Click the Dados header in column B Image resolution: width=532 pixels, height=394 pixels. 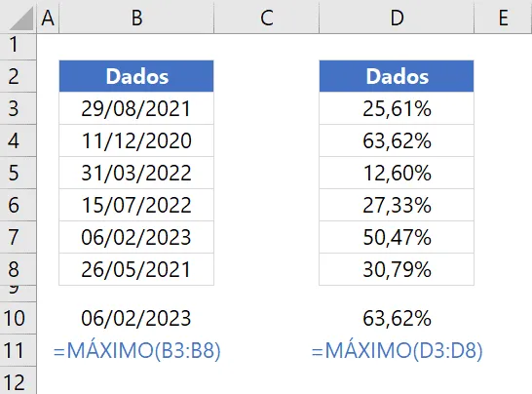tap(136, 76)
